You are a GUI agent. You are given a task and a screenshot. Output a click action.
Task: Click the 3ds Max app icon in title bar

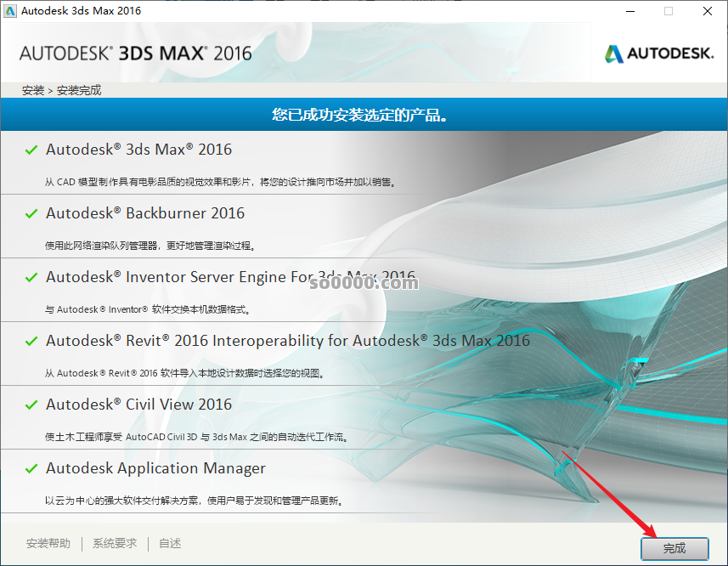pos(10,11)
